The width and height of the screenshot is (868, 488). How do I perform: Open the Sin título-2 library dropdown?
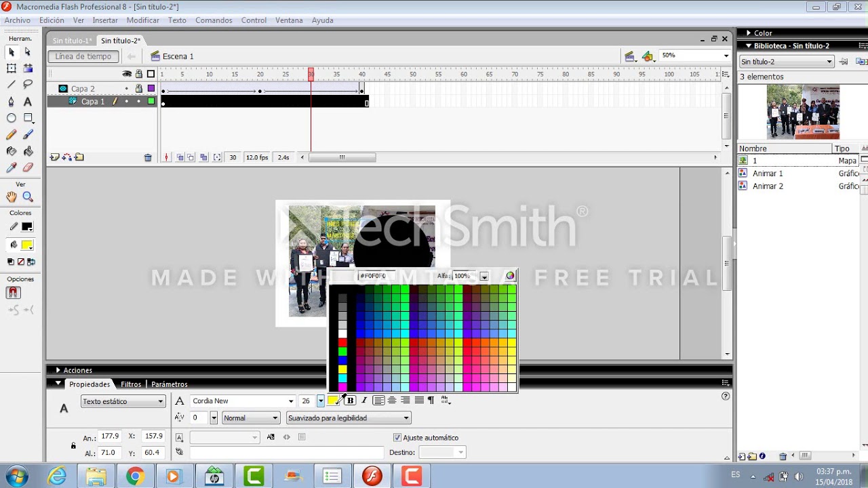(x=786, y=62)
